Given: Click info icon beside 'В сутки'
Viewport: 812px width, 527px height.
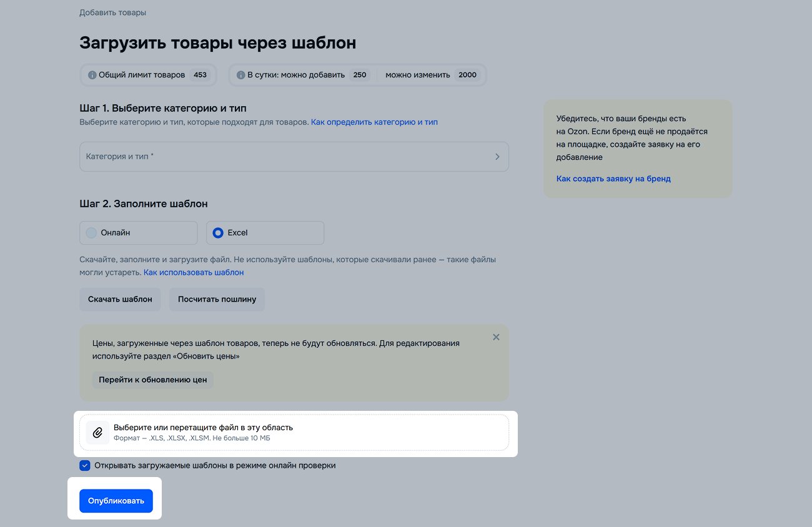Looking at the screenshot, I should (240, 75).
